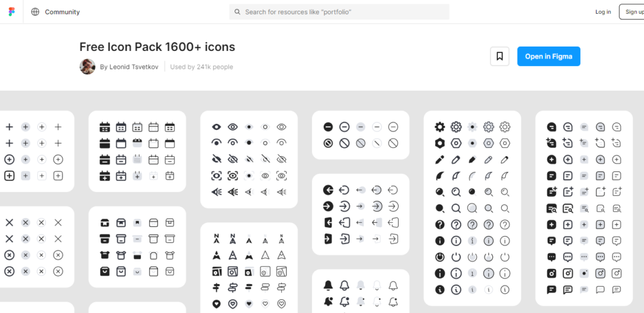Click the solid eye-in-scan-frame icon
Image resolution: width=644 pixels, height=313 pixels.
[216, 176]
